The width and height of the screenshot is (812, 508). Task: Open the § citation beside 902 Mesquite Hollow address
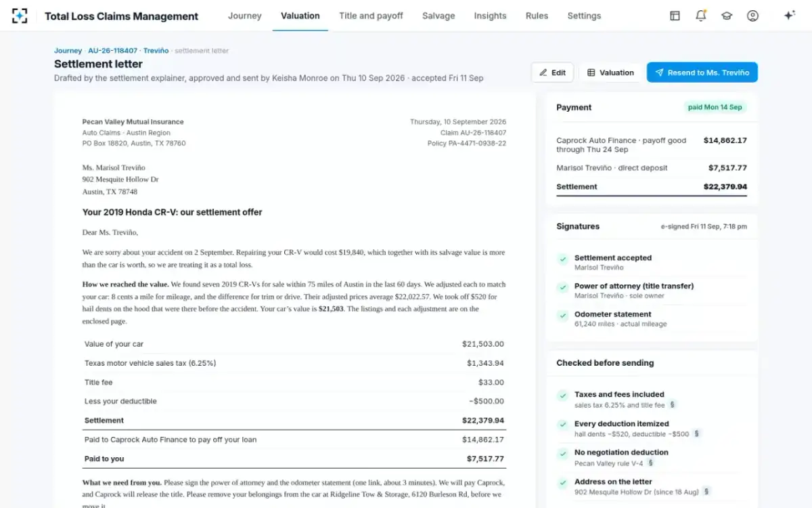pos(706,492)
